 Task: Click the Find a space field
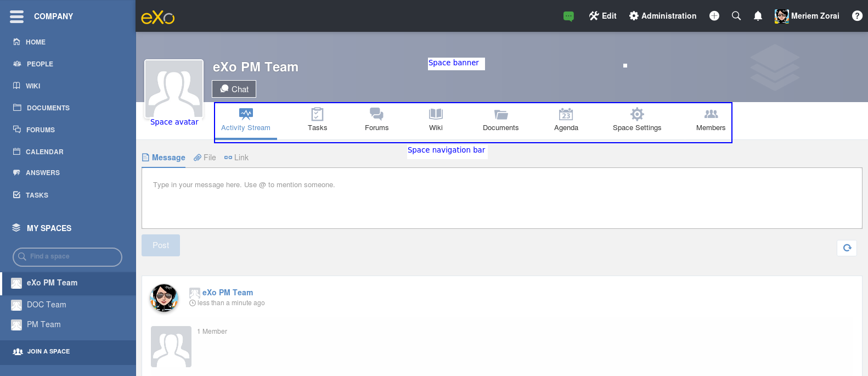pos(67,256)
